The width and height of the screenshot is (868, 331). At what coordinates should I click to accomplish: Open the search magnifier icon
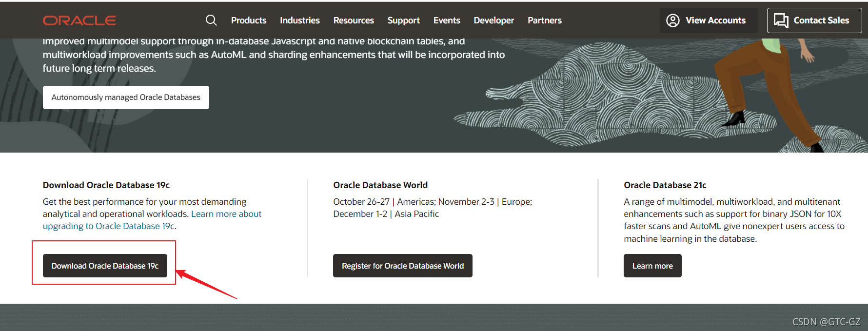(x=211, y=20)
